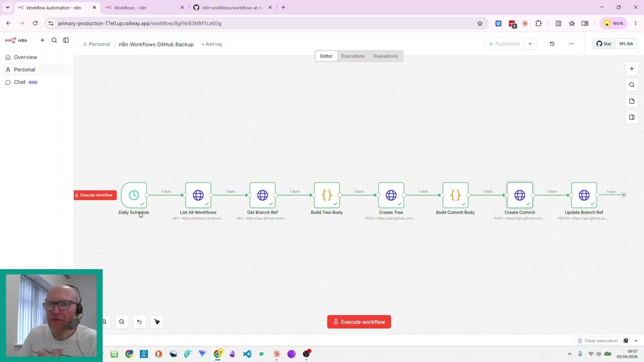Open the Build Tree Body code node
Viewport: 644px width, 362px height.
click(327, 195)
